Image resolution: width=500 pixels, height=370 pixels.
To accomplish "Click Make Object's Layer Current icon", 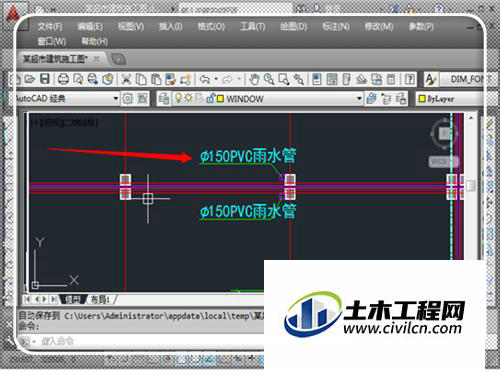I will [371, 99].
